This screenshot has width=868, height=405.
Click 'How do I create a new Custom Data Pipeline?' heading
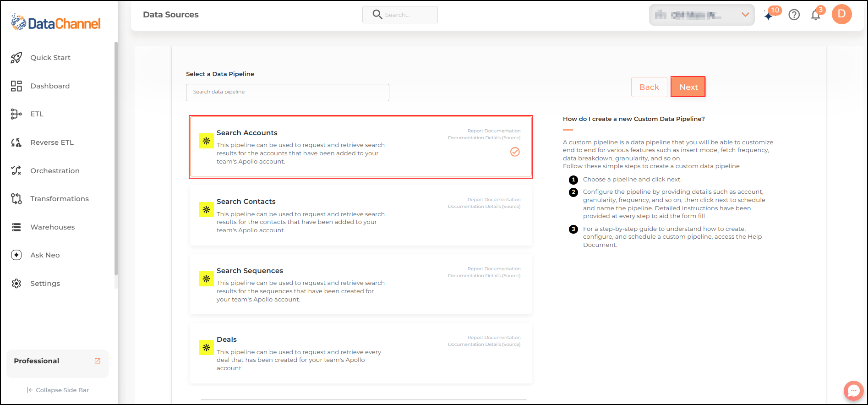(x=634, y=119)
